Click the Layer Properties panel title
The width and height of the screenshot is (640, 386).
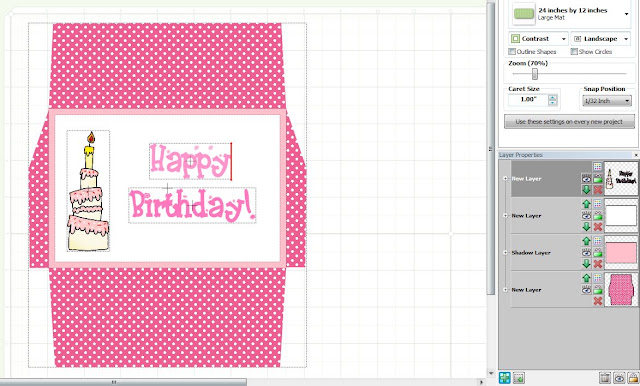click(521, 155)
